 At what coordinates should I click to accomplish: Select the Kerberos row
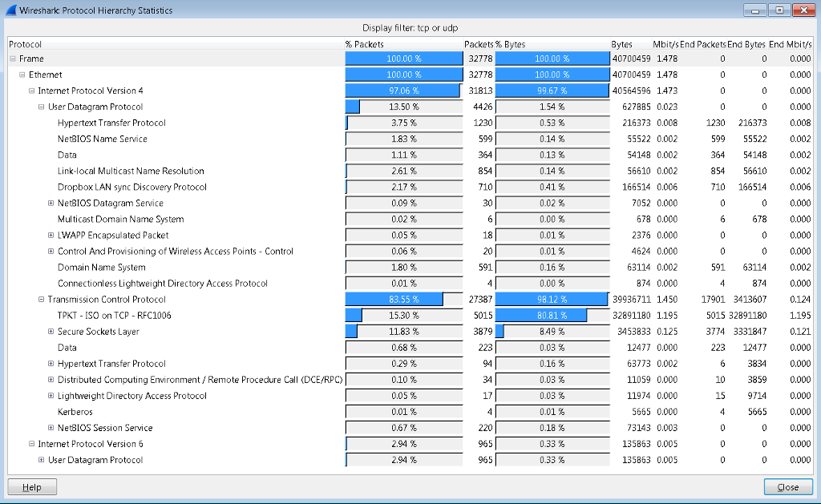pos(410,412)
